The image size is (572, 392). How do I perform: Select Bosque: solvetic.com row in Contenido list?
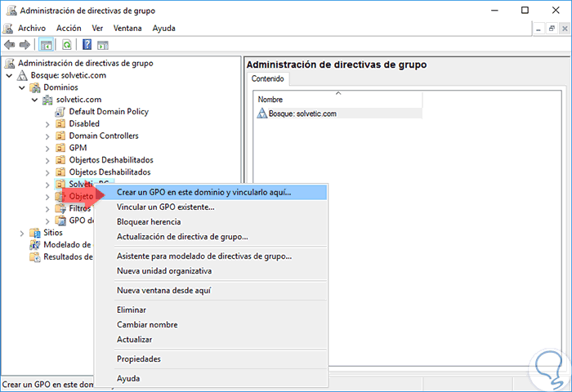tap(338, 114)
